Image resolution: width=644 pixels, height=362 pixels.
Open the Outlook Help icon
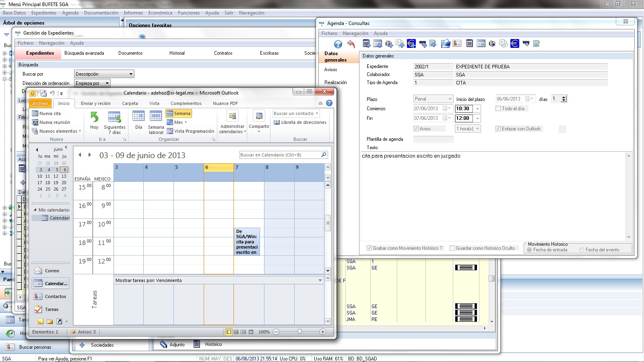point(329,103)
